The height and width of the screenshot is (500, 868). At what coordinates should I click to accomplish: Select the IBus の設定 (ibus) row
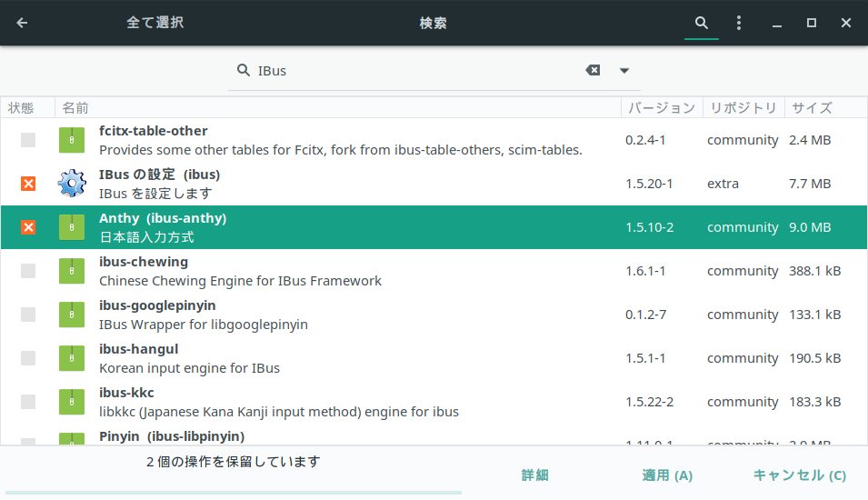pyautogui.click(x=434, y=184)
